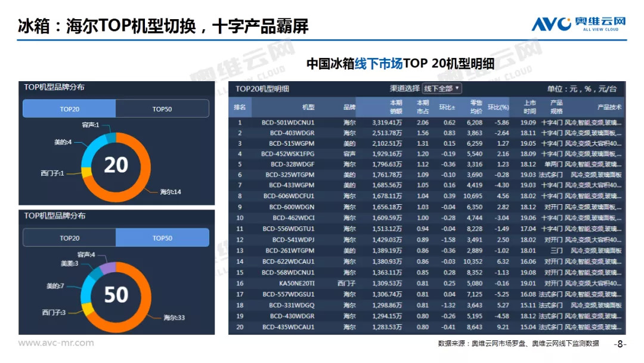Select model BCD-541WDPJ in row 12
This screenshot has height=363, width=644.
tap(293, 239)
